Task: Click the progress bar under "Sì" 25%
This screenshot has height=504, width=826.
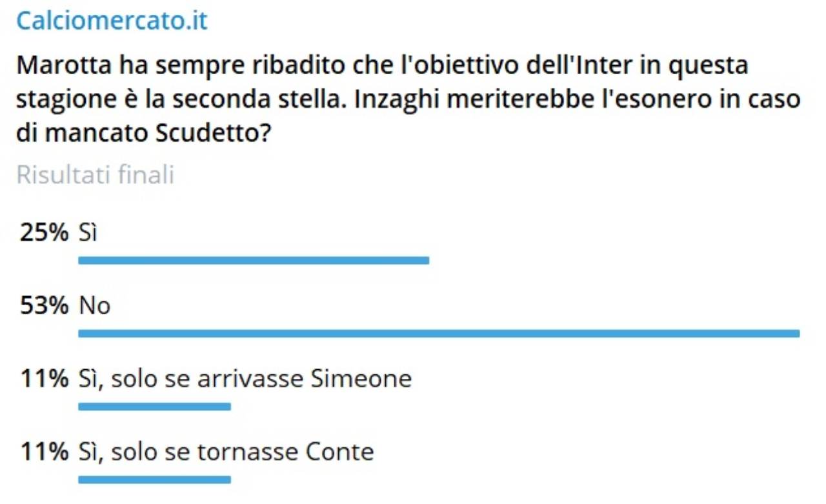Action: [253, 260]
